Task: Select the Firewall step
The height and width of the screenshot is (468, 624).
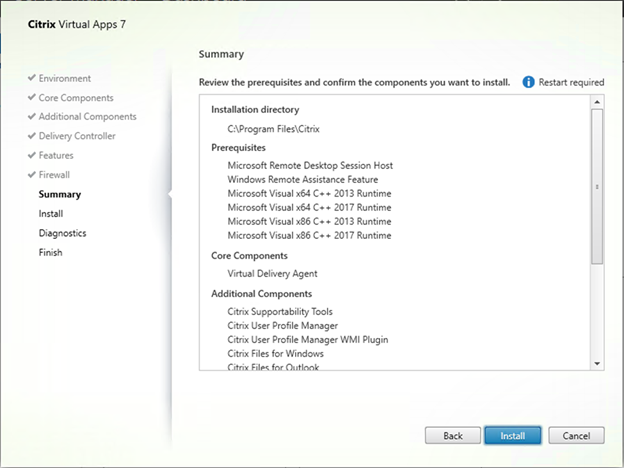Action: pyautogui.click(x=54, y=175)
